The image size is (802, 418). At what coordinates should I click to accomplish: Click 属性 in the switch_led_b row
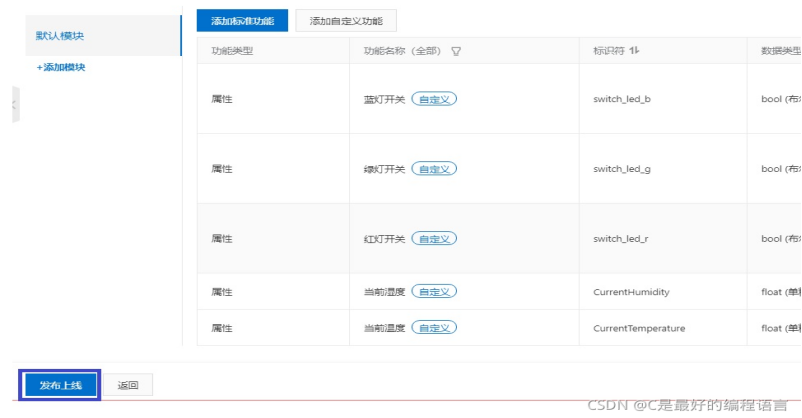(222, 99)
